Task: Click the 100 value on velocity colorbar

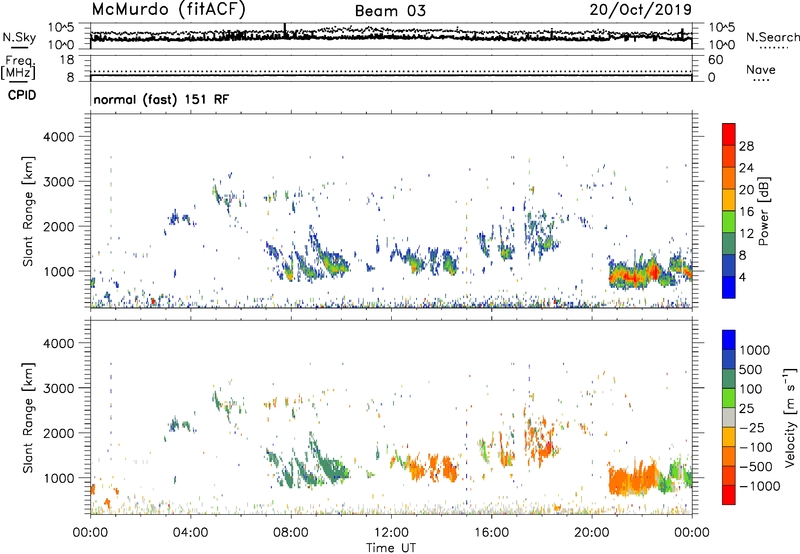Action: pos(751,389)
